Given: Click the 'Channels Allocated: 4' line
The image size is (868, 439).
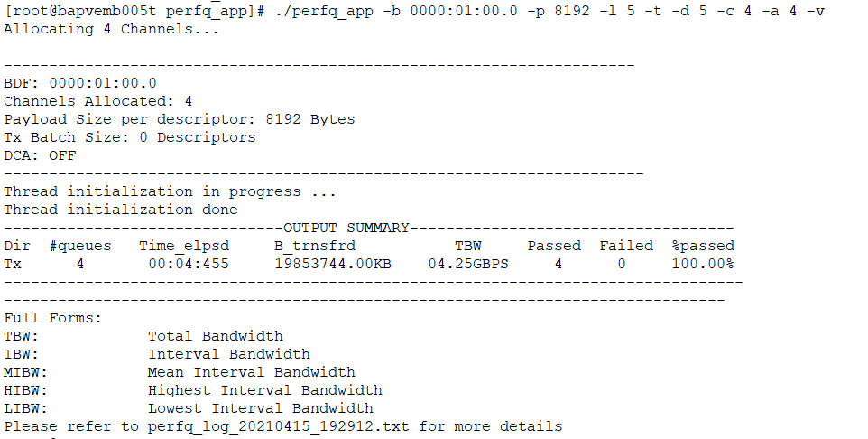Looking at the screenshot, I should coord(97,101).
